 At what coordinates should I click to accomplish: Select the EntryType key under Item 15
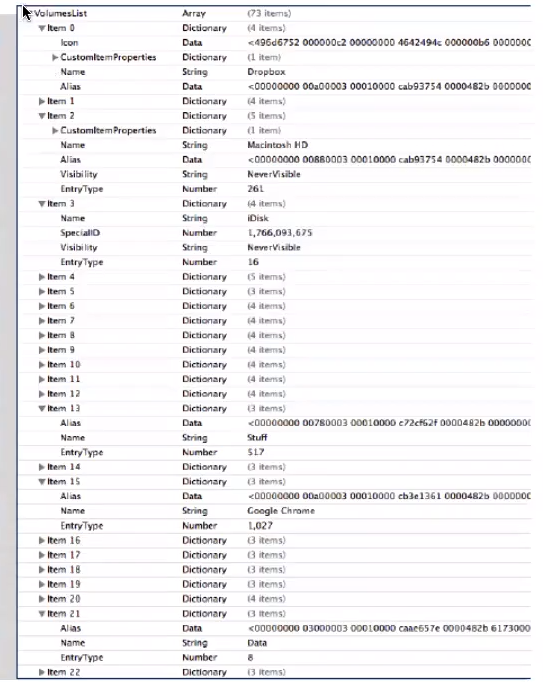tap(82, 526)
